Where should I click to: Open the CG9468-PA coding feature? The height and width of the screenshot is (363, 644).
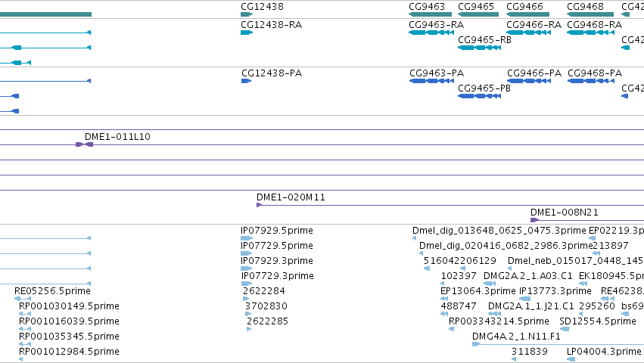(591, 81)
